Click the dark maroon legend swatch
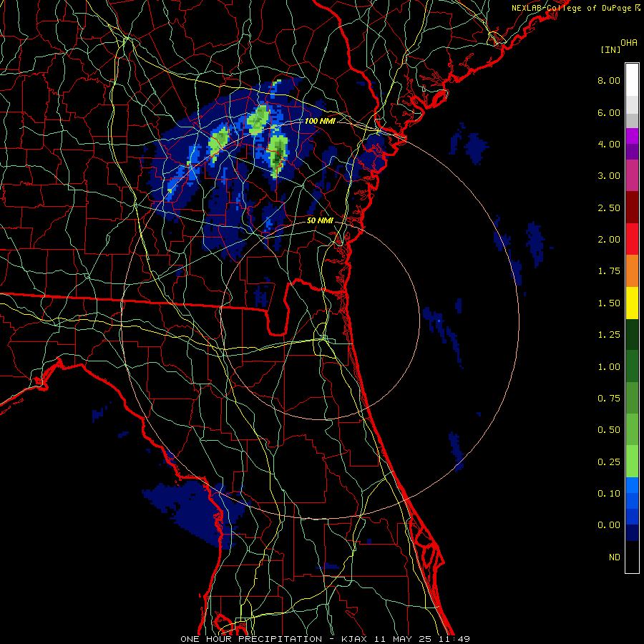The image size is (644, 644). click(x=632, y=208)
